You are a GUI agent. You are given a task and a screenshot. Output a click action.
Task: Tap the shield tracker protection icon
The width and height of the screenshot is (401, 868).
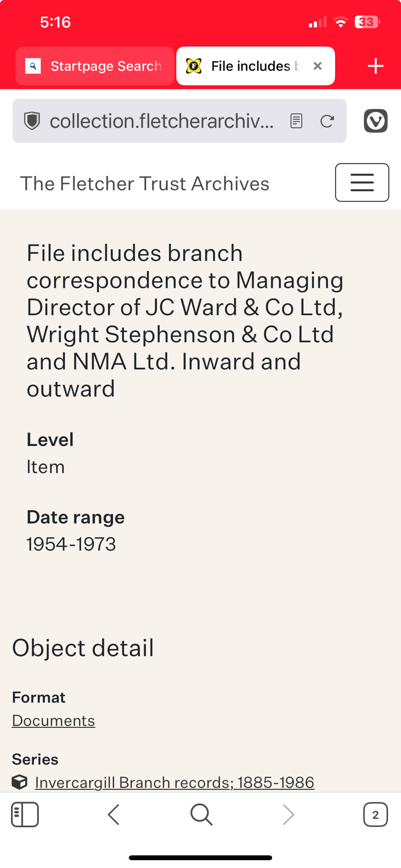(32, 121)
